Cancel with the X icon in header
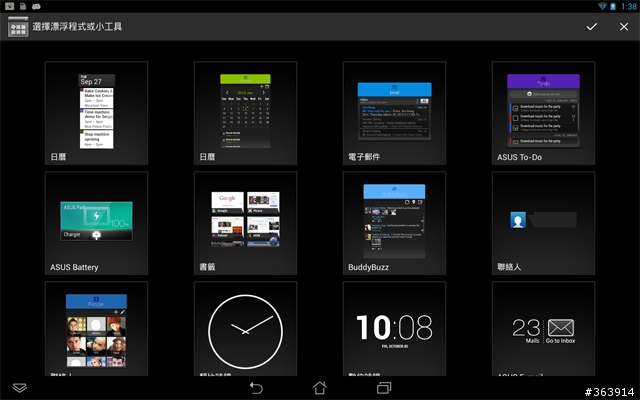The image size is (640, 400). (x=624, y=27)
